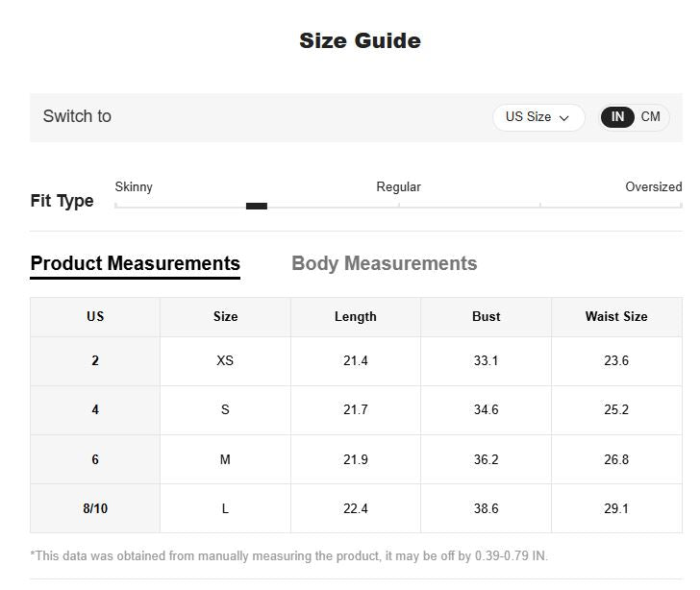The height and width of the screenshot is (590, 700).
Task: Click the manual measurement disclaimer footnote
Action: tap(288, 555)
